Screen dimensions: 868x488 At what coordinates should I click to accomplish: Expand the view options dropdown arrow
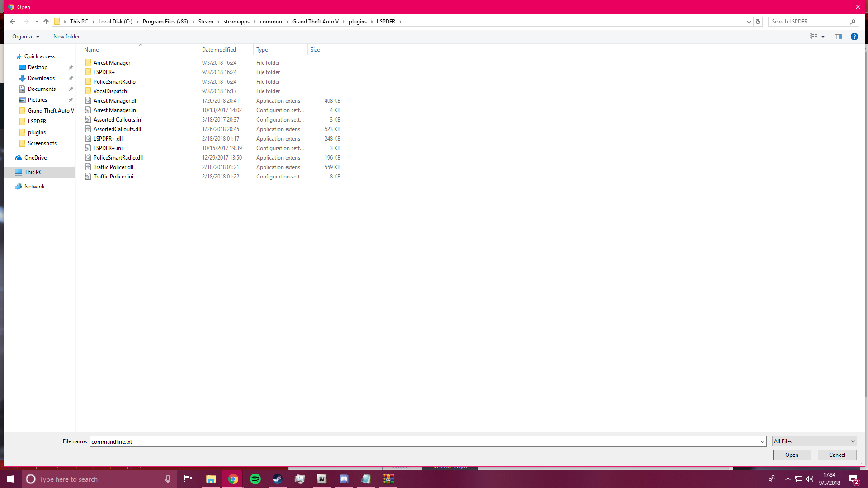coord(823,37)
